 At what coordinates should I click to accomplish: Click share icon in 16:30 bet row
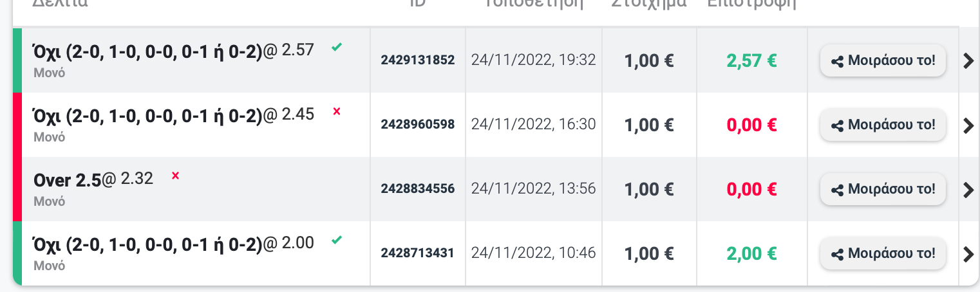pyautogui.click(x=837, y=126)
